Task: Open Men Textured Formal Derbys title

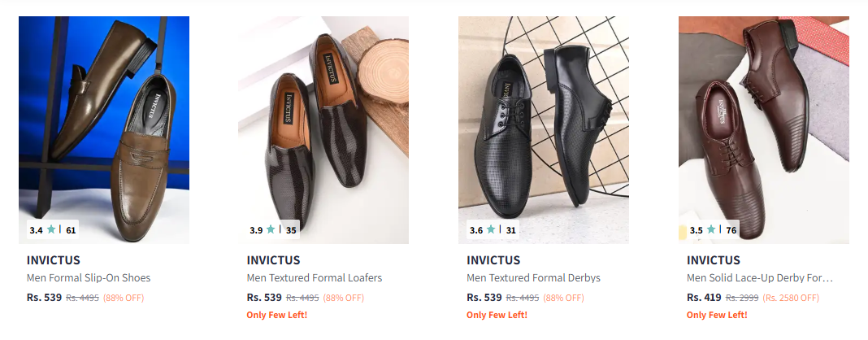Action: (533, 278)
